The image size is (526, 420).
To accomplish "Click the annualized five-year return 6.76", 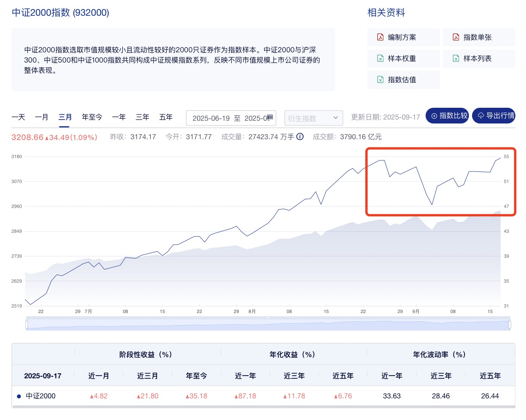I will click(x=343, y=396).
